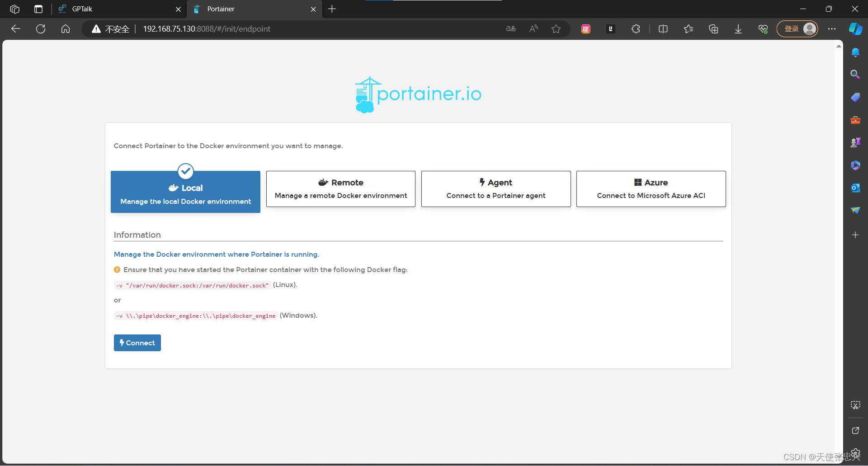Refresh the current page
Screen dimensions: 868x466
tap(41, 29)
